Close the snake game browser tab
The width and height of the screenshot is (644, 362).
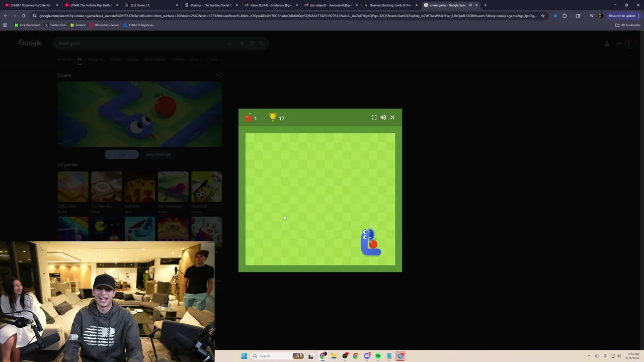point(476,5)
